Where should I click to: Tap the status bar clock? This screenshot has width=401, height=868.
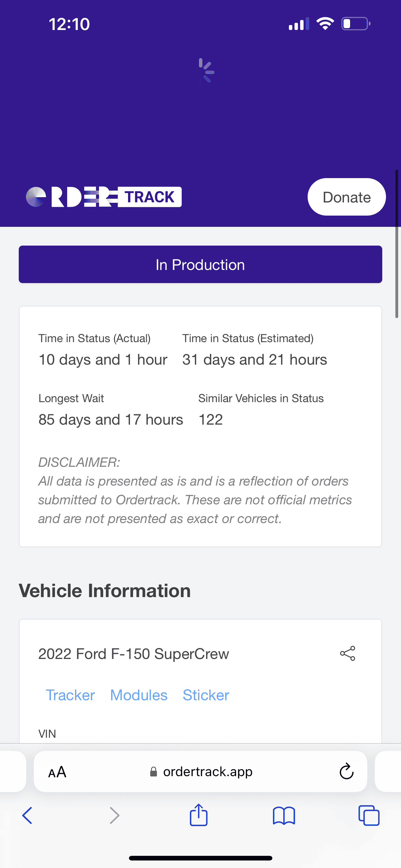[x=69, y=24]
